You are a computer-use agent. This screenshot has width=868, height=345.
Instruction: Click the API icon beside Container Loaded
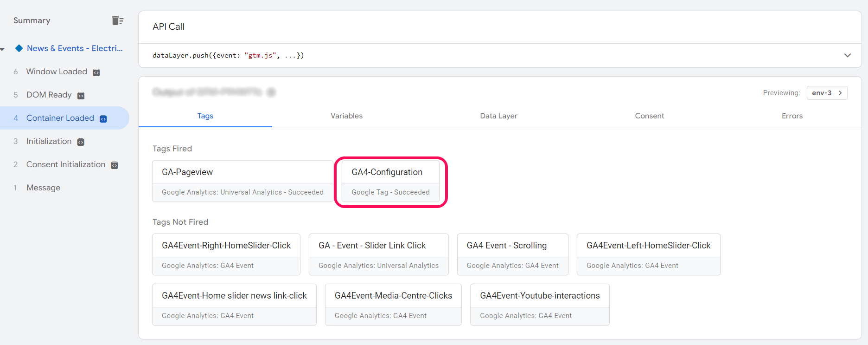coord(103,119)
